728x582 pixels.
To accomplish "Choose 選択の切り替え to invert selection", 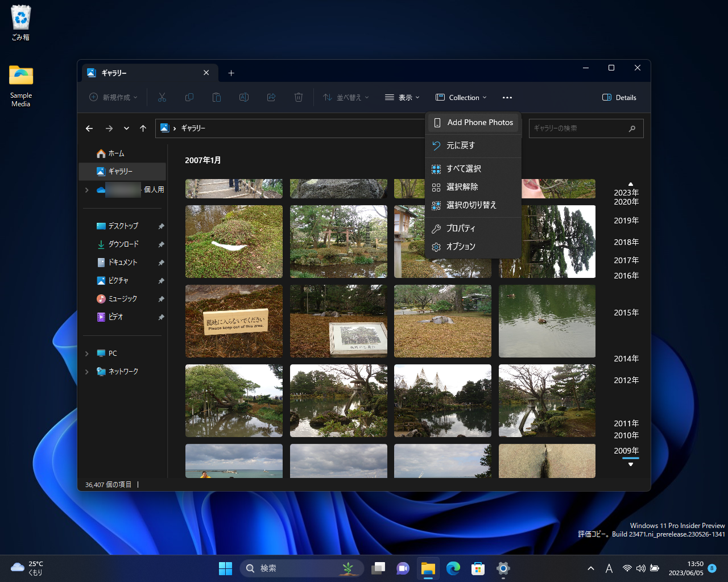I will 471,205.
